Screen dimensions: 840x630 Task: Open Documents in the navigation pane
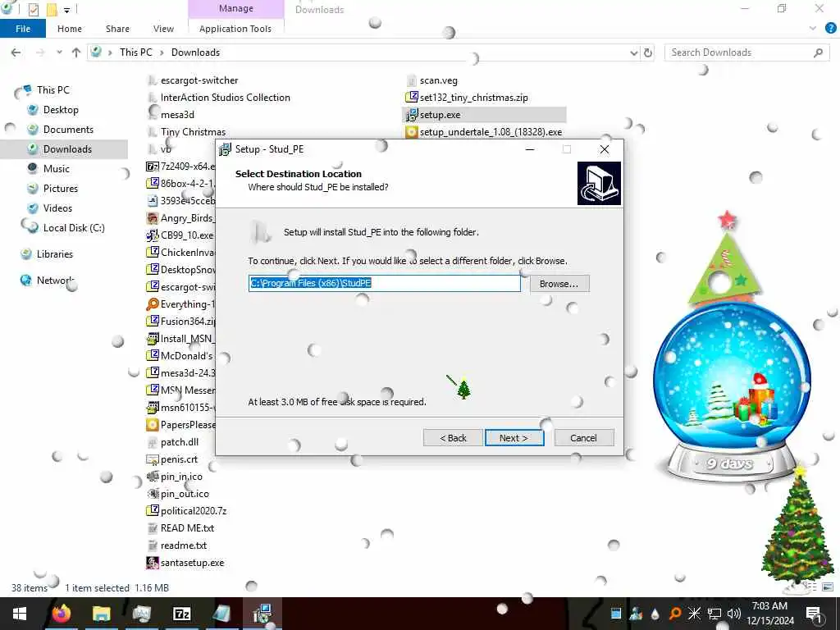coord(68,130)
